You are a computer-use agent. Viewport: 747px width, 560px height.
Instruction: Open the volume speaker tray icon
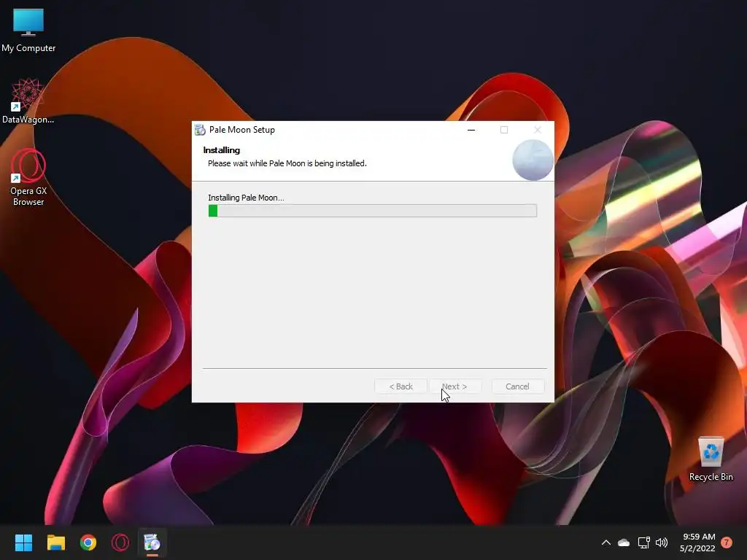[661, 542]
